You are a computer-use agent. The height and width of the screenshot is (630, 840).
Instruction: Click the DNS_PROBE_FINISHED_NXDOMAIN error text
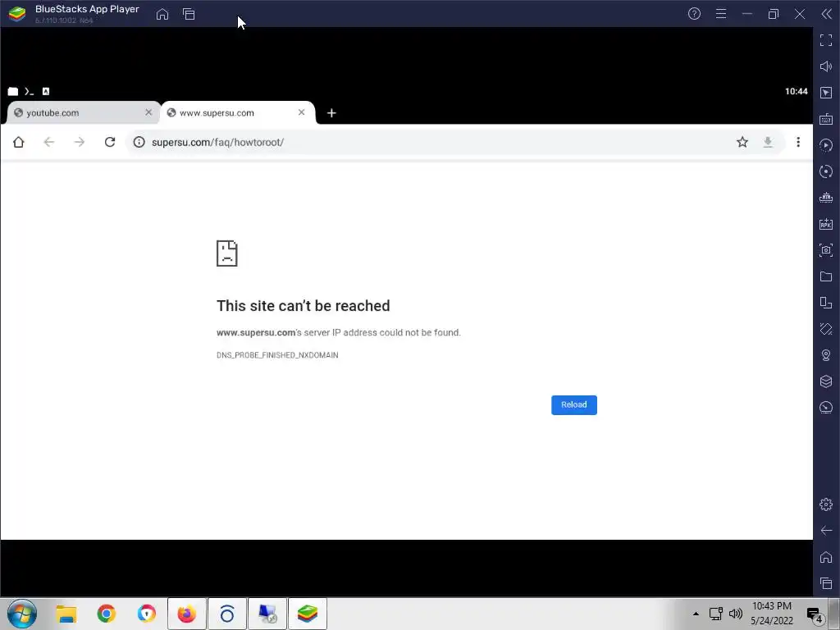[277, 355]
